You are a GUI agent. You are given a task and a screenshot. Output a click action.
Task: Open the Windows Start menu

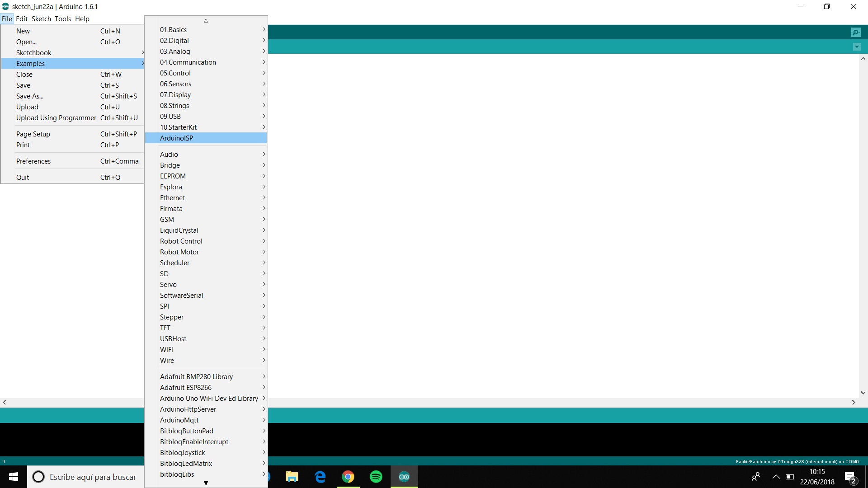point(14,477)
